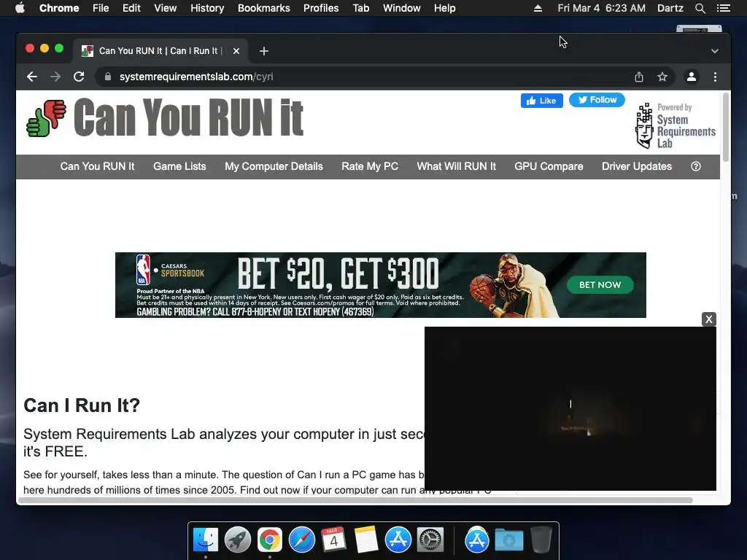Click the System Requirements Lab logo
This screenshot has height=560, width=747.
click(x=675, y=125)
